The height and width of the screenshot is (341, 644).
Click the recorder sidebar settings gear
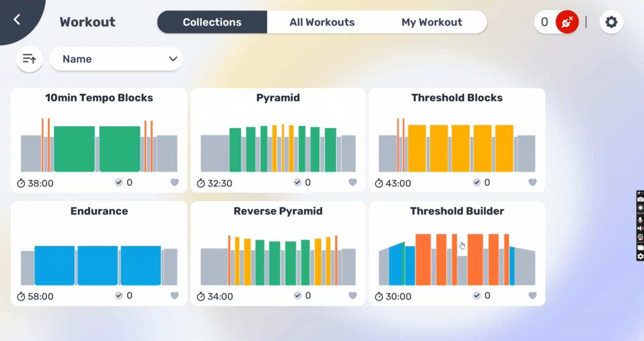point(640,256)
